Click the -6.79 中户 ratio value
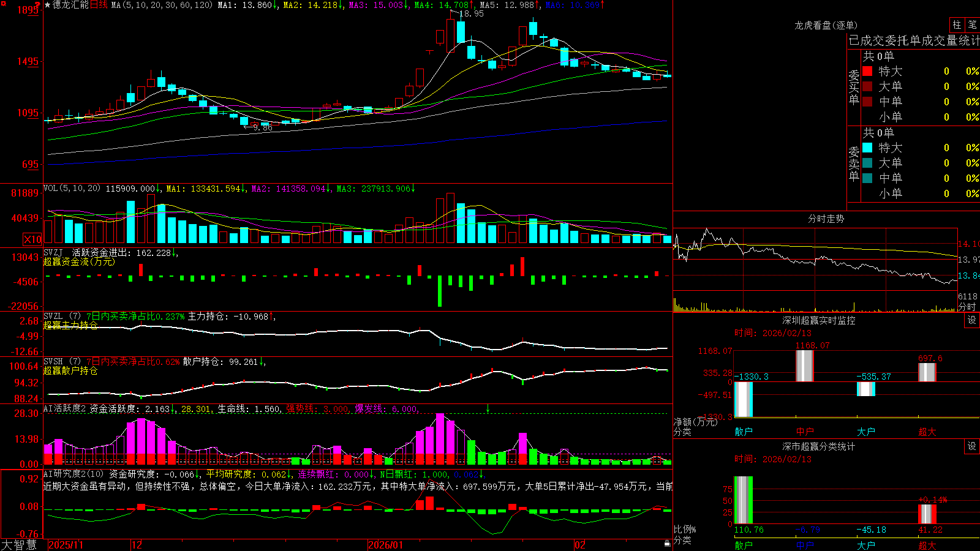This screenshot has width=980, height=551. [x=807, y=530]
